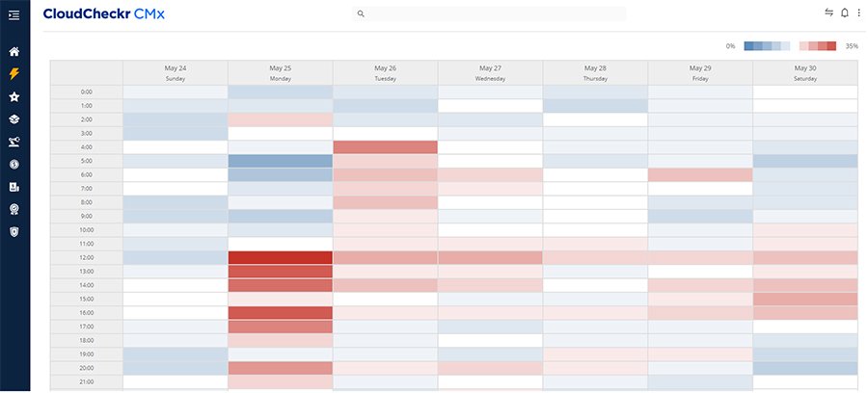Open the star favorites sidebar icon
The width and height of the screenshot is (868, 393).
click(x=14, y=97)
